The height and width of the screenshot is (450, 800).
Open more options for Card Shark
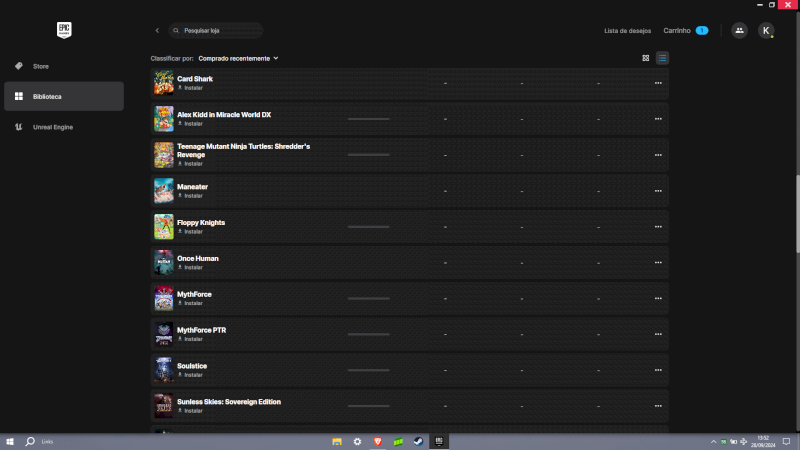coord(658,83)
